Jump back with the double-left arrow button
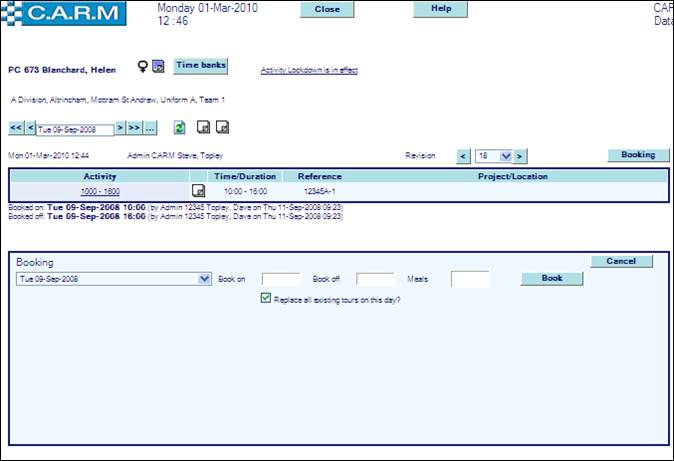Image resolution: width=674 pixels, height=461 pixels. [16, 128]
